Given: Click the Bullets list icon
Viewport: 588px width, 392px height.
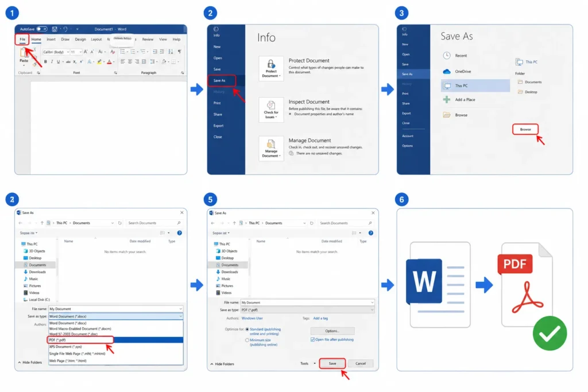Looking at the screenshot, I should 123,52.
